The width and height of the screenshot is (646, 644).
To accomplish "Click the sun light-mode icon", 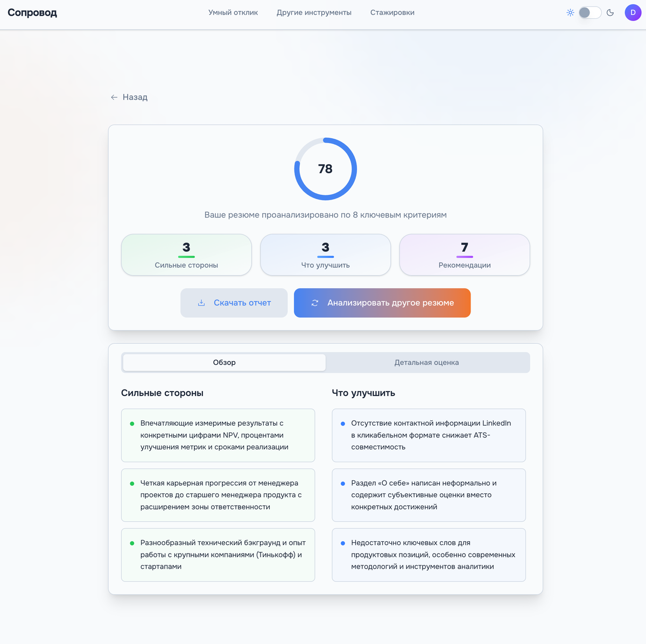I will (x=570, y=12).
